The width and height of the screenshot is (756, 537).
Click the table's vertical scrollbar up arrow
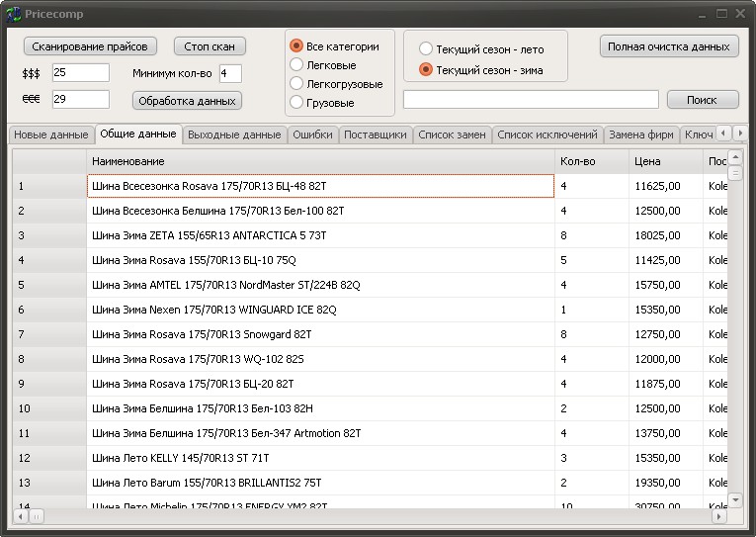tap(735, 155)
